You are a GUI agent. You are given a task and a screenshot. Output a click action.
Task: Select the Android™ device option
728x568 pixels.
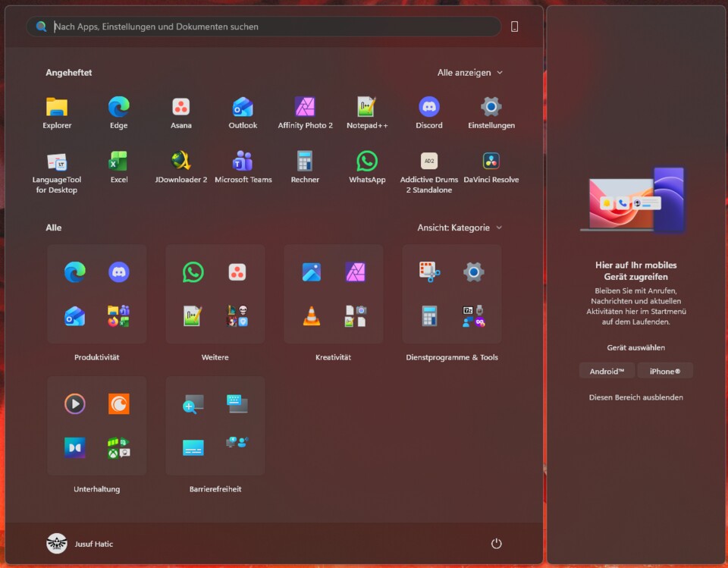click(607, 371)
